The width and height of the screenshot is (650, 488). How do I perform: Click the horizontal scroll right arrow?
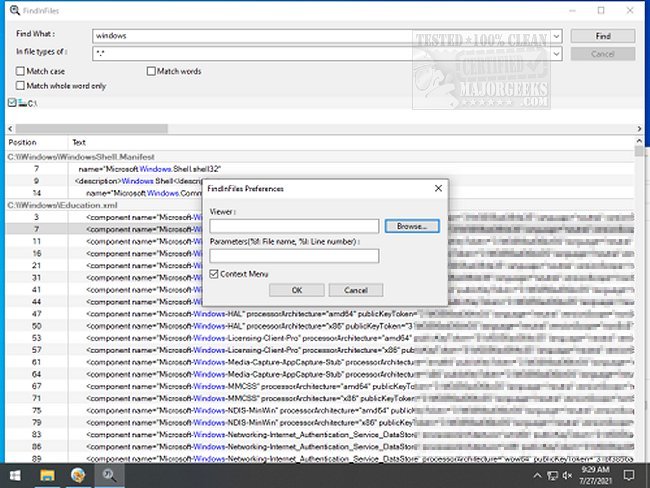[x=639, y=129]
